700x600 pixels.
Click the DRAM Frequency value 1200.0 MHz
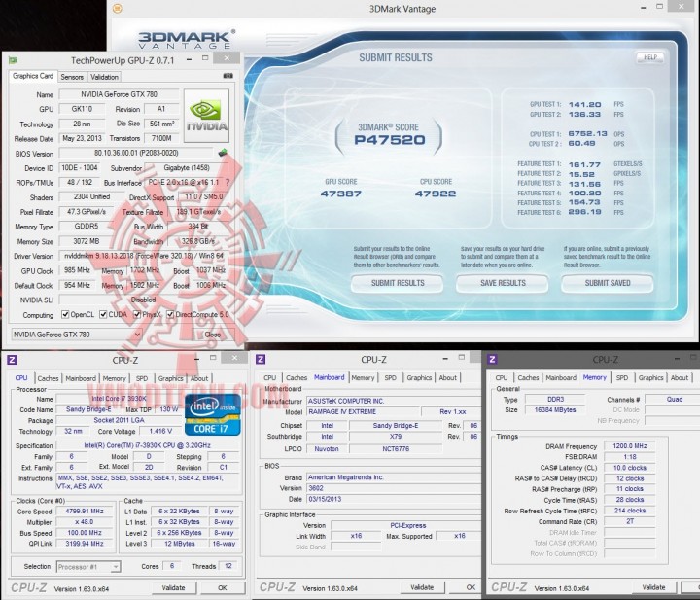pos(629,446)
